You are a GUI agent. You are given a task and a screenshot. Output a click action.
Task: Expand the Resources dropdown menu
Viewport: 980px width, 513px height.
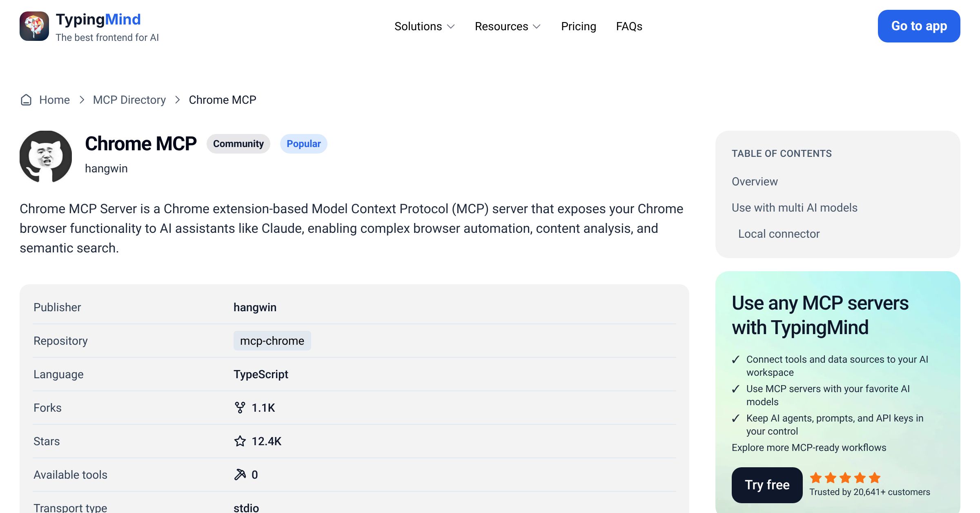click(x=508, y=26)
